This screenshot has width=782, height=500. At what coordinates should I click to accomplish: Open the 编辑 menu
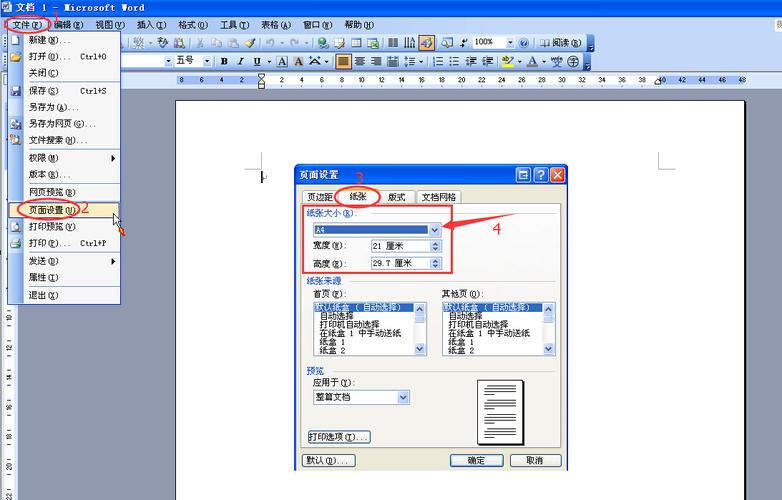click(x=68, y=24)
